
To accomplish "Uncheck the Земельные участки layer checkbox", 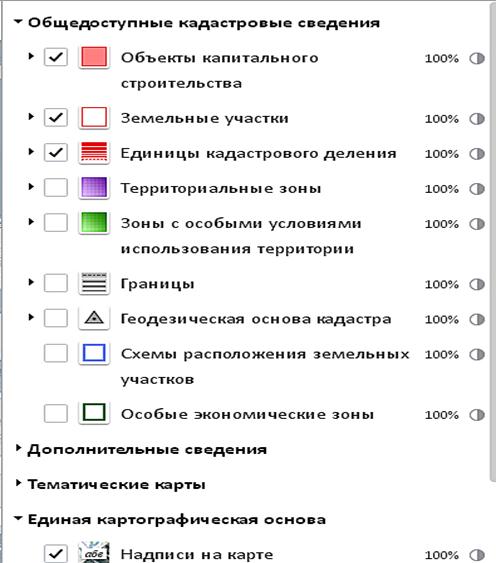I will (x=56, y=117).
